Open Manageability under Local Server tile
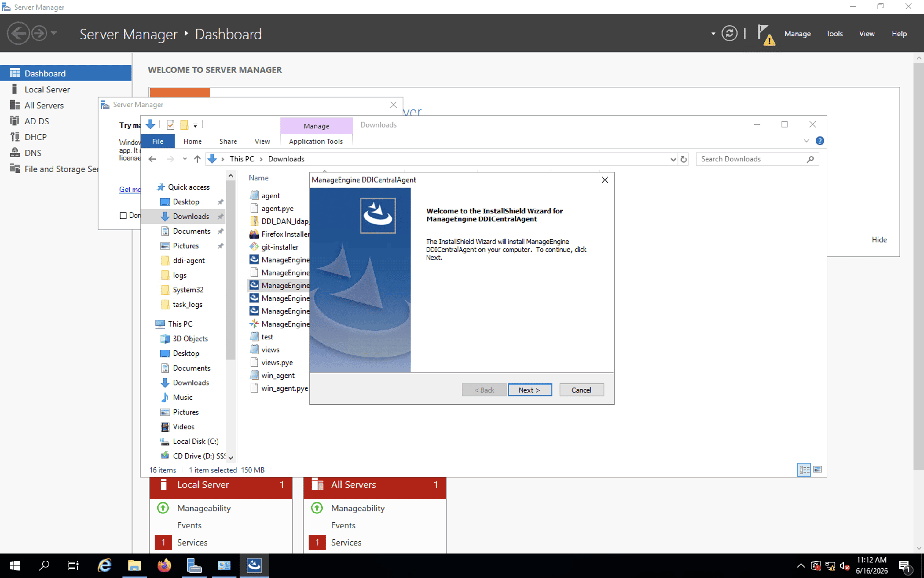This screenshot has width=924, height=578. point(204,508)
